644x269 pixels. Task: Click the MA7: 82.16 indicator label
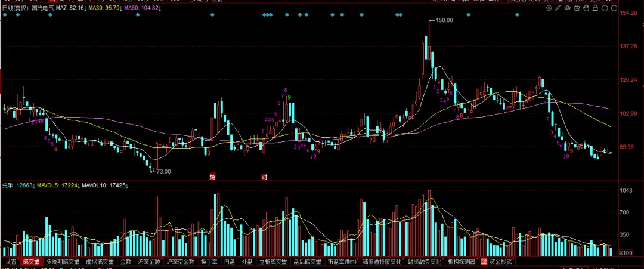pyautogui.click(x=71, y=8)
